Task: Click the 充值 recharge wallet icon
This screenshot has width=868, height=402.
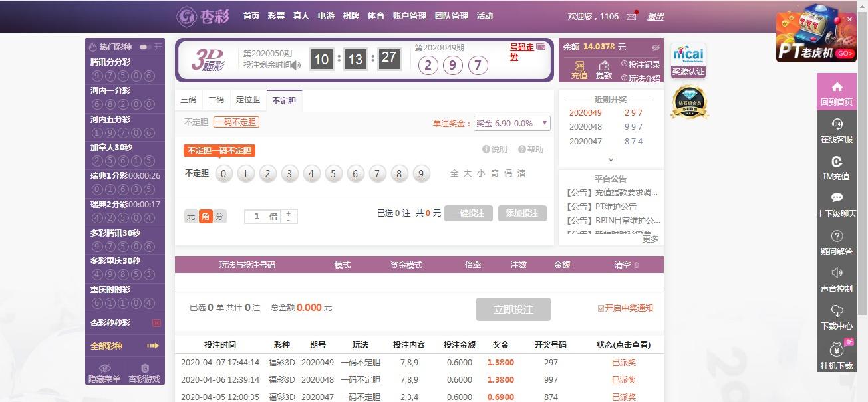Action: [x=579, y=66]
